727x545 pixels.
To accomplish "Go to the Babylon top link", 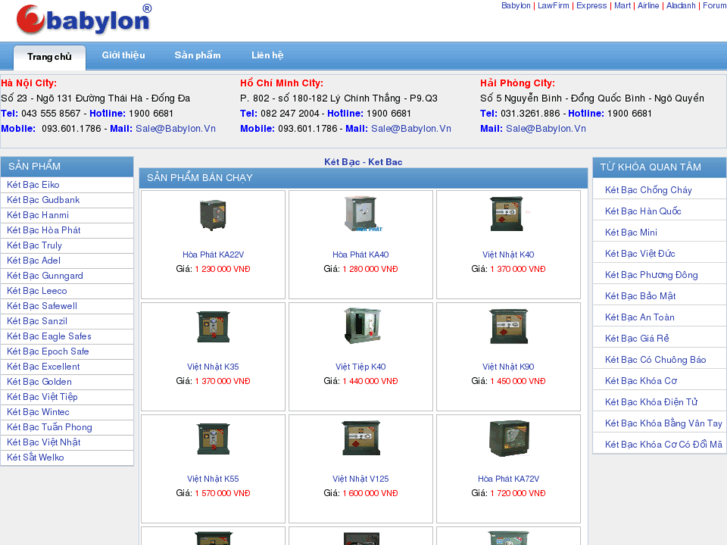I will click(x=516, y=6).
